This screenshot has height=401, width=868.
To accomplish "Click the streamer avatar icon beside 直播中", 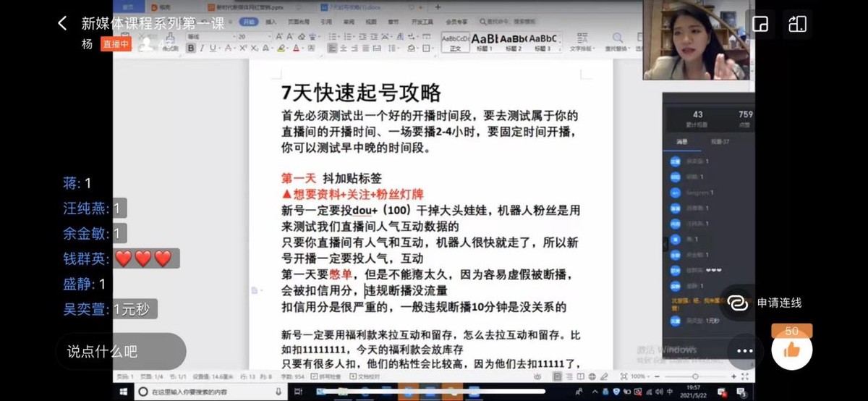I will [147, 43].
